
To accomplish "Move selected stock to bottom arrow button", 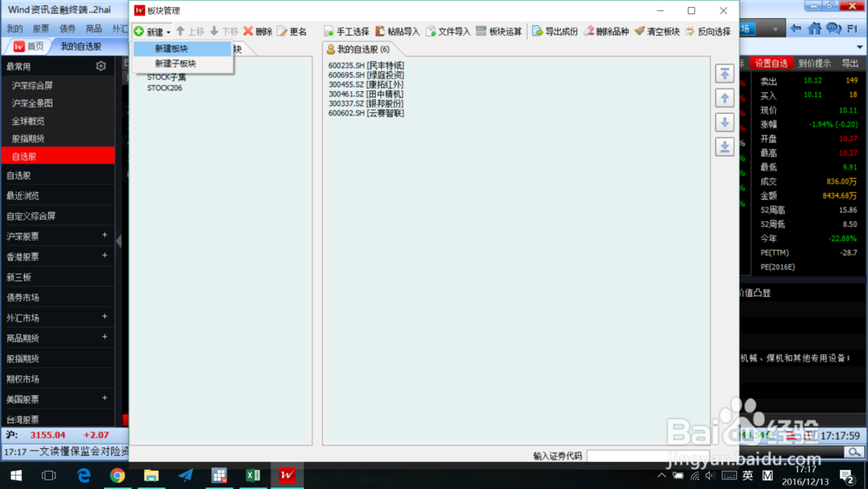I will (x=725, y=147).
